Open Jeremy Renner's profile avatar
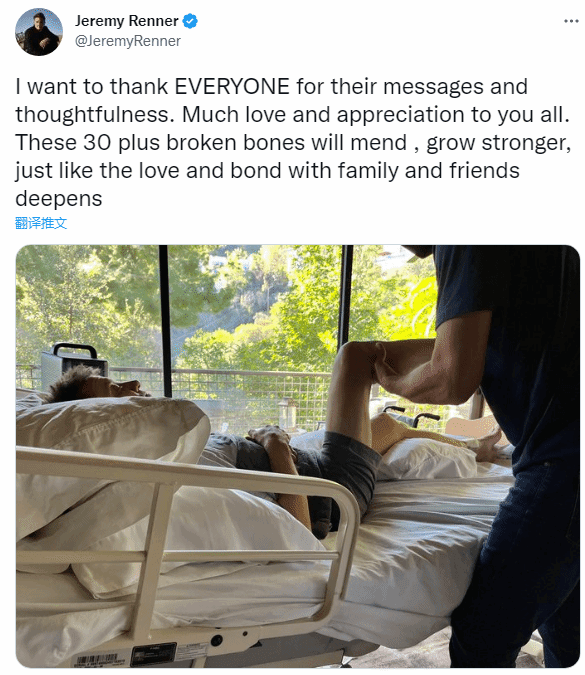Viewport: 585px width, 675px height. coord(39,31)
